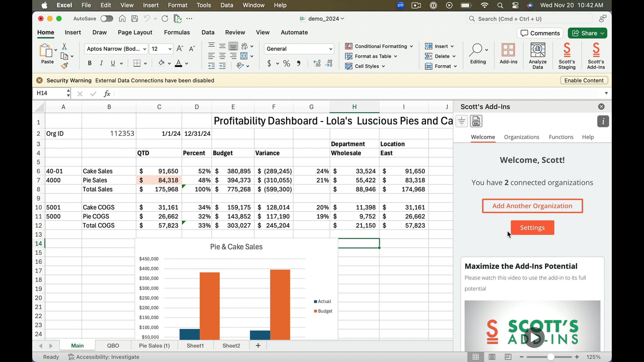The width and height of the screenshot is (644, 362).
Task: Click Enable Content button
Action: click(x=584, y=80)
